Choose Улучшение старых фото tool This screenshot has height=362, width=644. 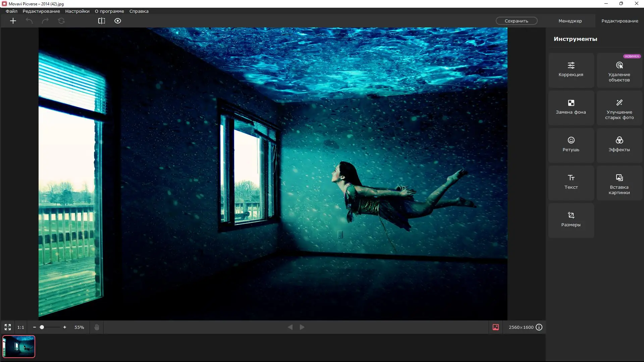(619, 108)
